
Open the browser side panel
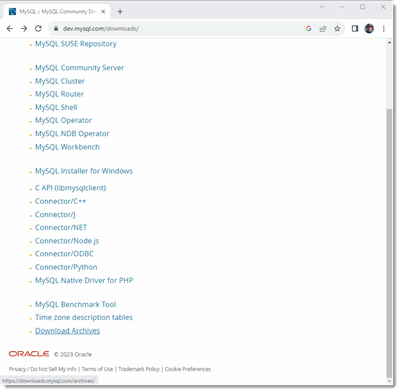coord(355,29)
